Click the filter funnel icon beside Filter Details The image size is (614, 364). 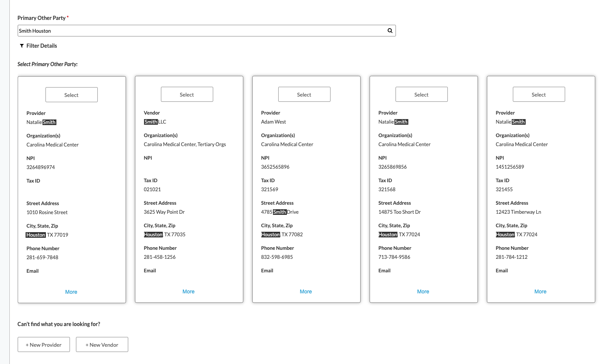tap(21, 45)
